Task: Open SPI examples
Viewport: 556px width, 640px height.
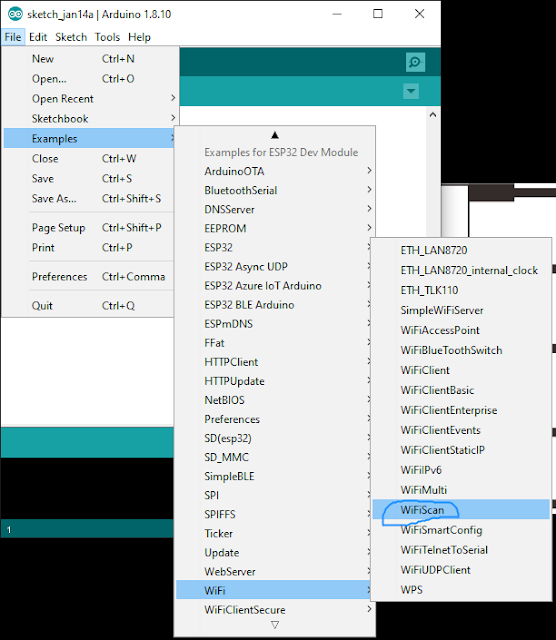Action: point(274,496)
